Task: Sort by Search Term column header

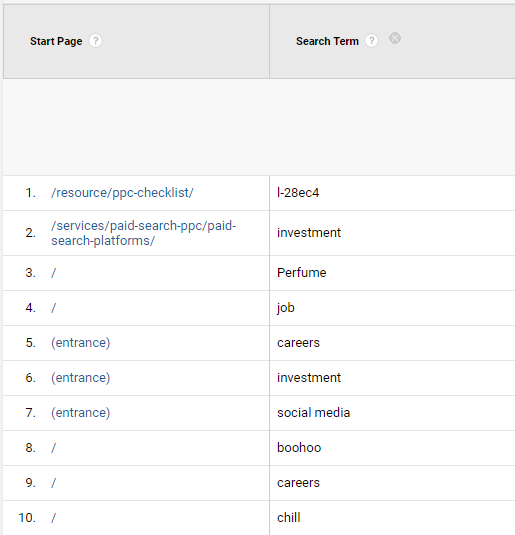Action: 327,41
